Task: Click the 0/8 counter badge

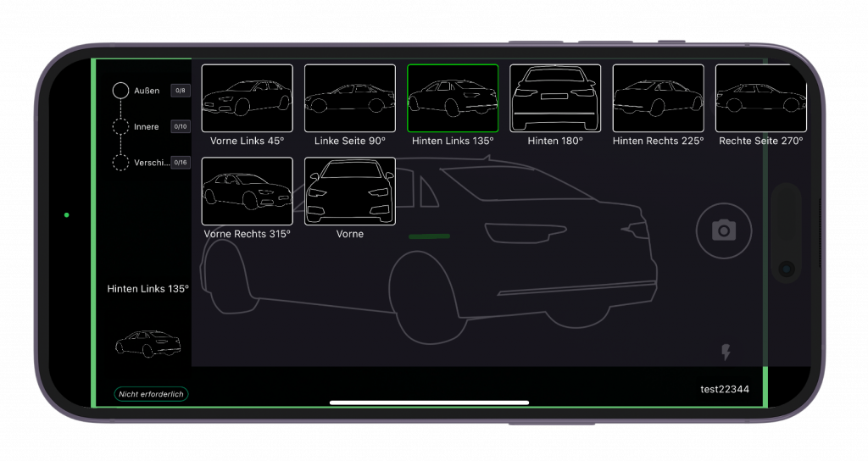Action: pos(180,91)
